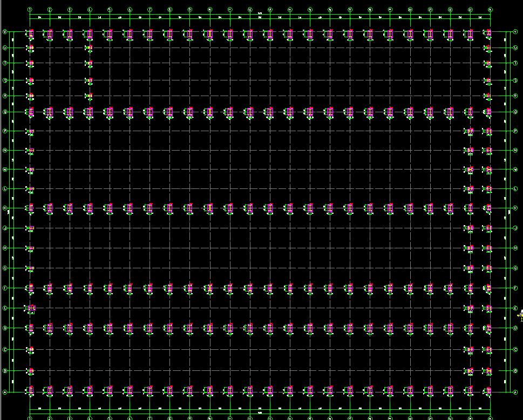
Task: Select the column footing at grid F-8
Action: (x=169, y=288)
